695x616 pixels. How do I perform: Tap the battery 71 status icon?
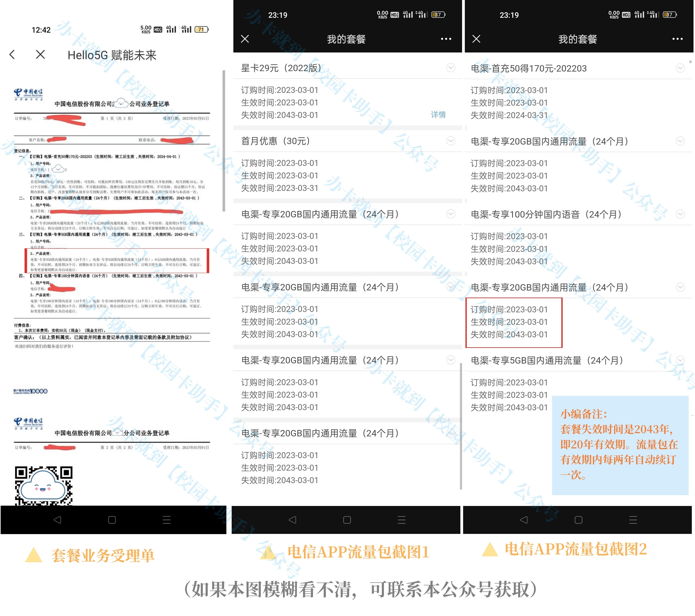[x=201, y=30]
